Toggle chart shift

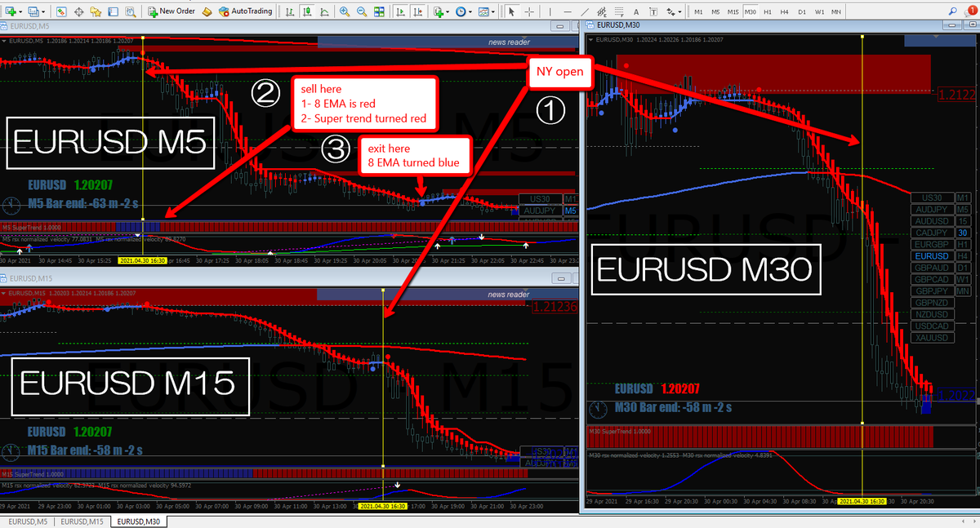point(418,11)
